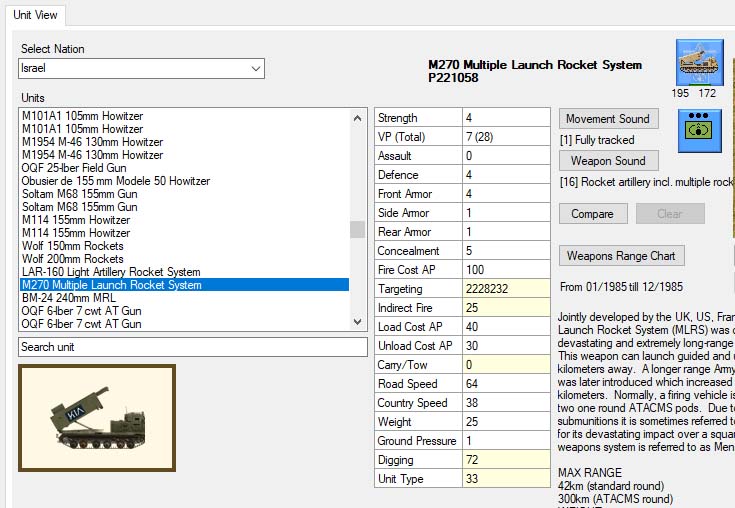735x508 pixels.
Task: Switch to the Unit View tab
Action: [35, 15]
